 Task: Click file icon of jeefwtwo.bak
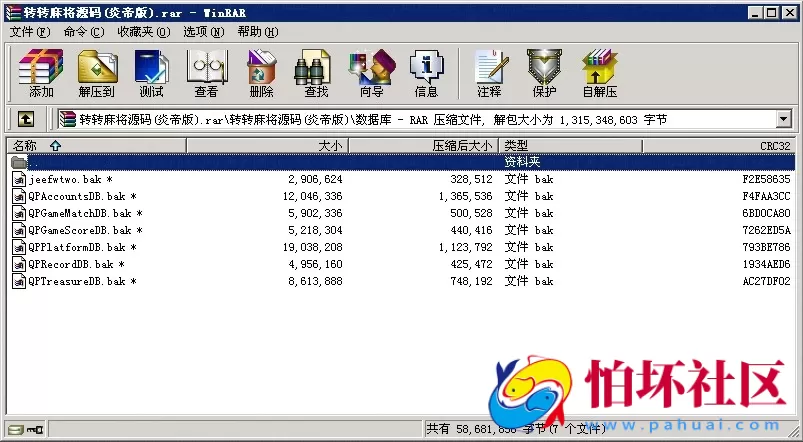click(x=19, y=179)
